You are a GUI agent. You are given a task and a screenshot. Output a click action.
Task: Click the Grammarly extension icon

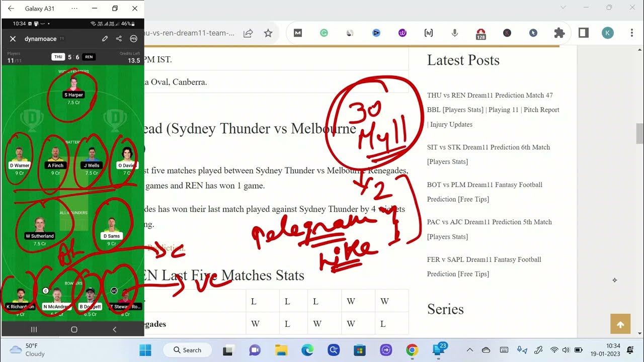click(324, 33)
